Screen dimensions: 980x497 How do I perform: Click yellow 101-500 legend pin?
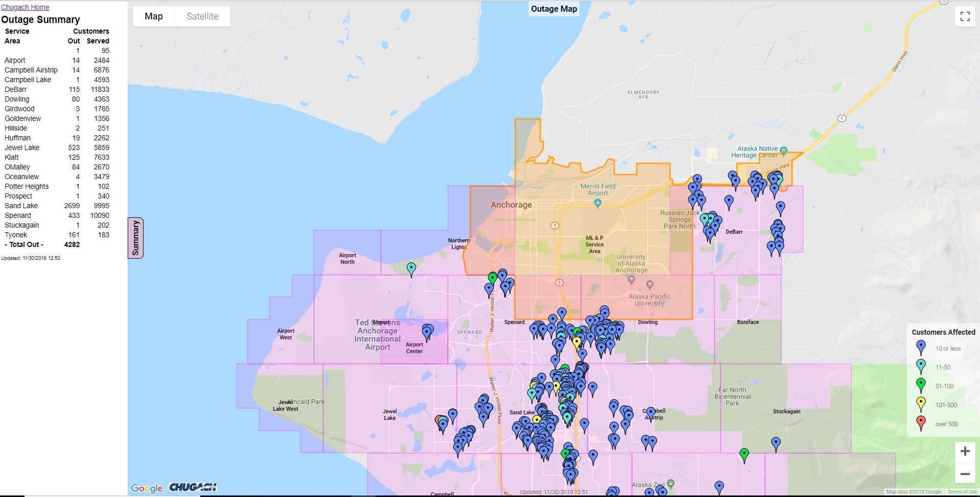pyautogui.click(x=921, y=405)
